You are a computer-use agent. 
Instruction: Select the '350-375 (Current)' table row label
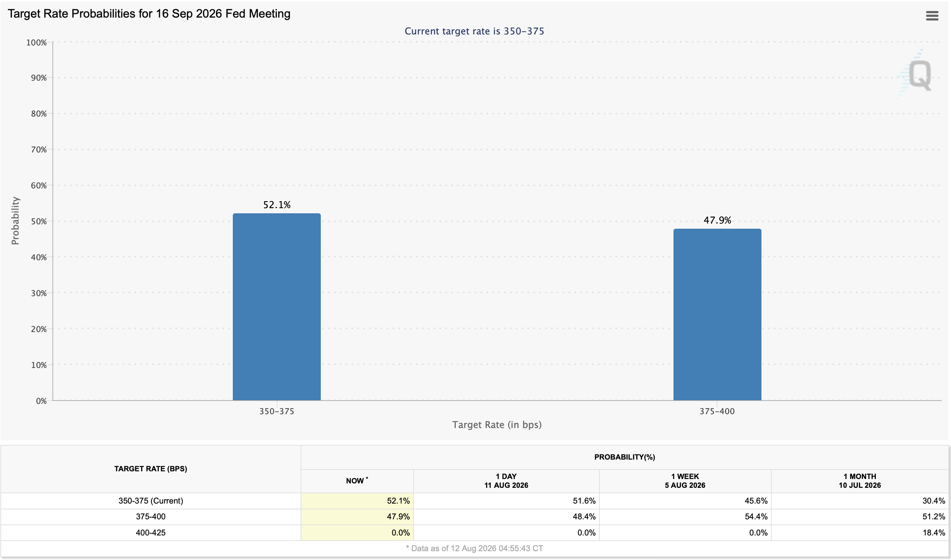(x=151, y=501)
